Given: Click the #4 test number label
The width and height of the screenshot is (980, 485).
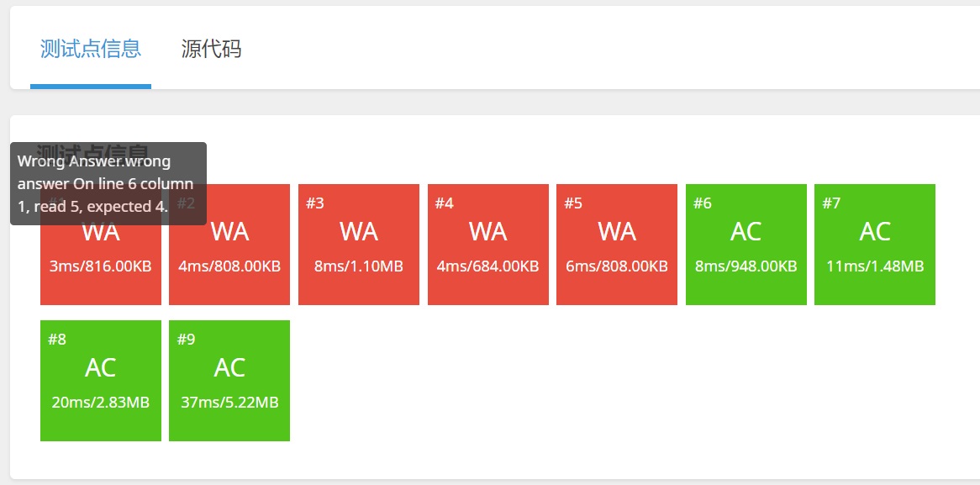Looking at the screenshot, I should pyautogui.click(x=445, y=203).
